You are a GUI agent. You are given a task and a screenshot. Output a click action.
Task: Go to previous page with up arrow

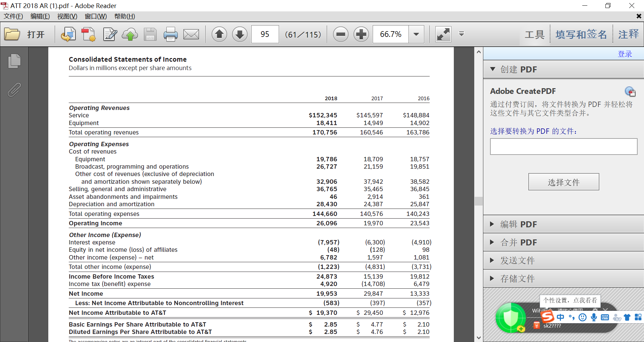(219, 34)
